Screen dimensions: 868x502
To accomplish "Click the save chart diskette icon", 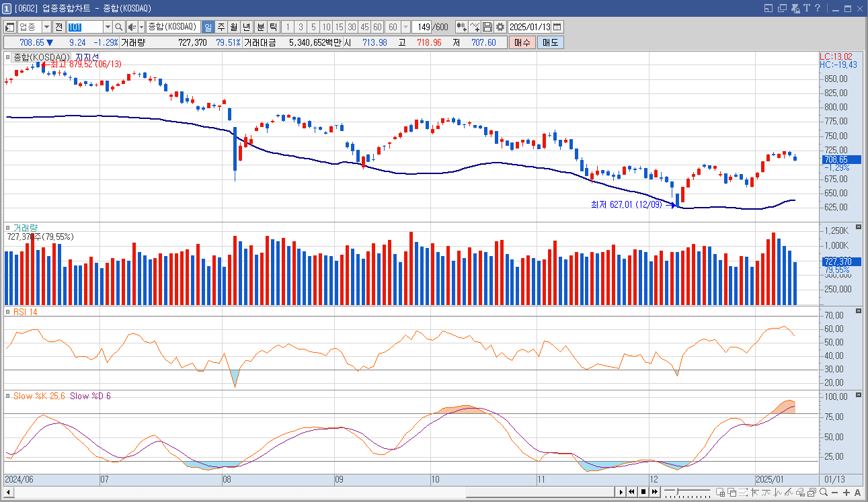I will tap(487, 27).
